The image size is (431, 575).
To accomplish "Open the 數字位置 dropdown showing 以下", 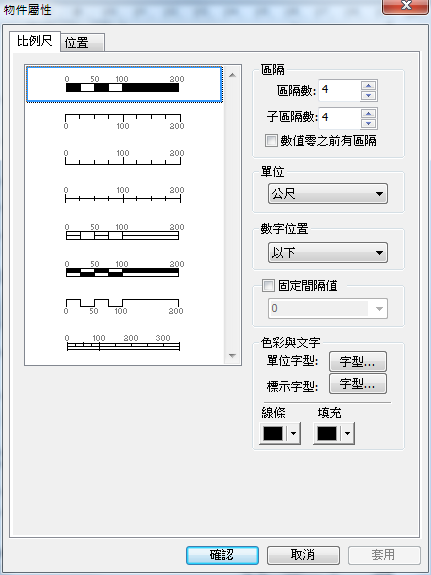I will pos(328,252).
